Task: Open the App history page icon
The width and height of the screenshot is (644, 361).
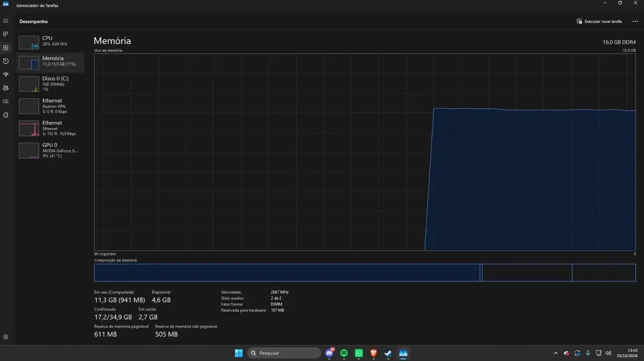Action: [6, 61]
